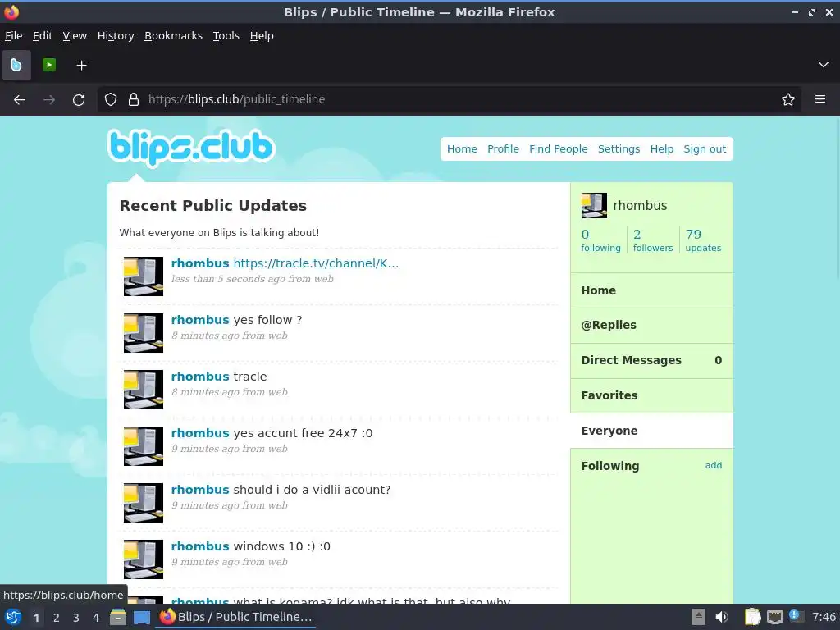Click add next to Following
The width and height of the screenshot is (840, 630).
tap(713, 465)
